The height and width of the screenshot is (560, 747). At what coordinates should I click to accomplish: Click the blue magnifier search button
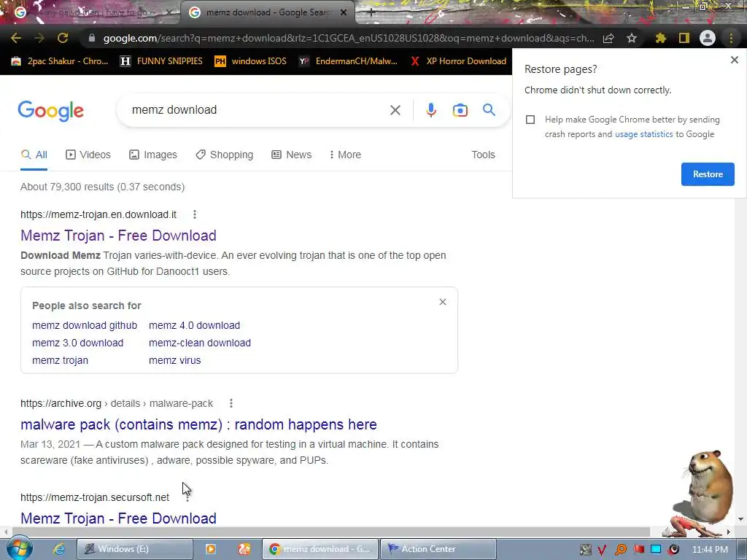tap(489, 110)
